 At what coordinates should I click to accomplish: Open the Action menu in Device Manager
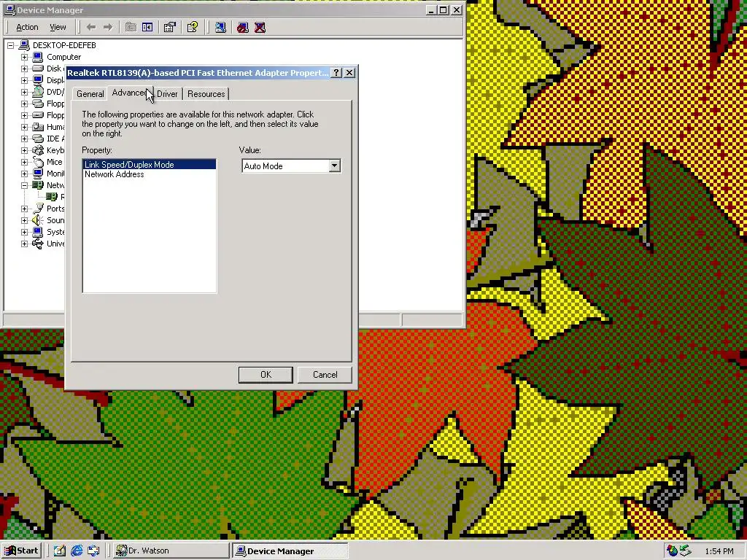tap(27, 27)
